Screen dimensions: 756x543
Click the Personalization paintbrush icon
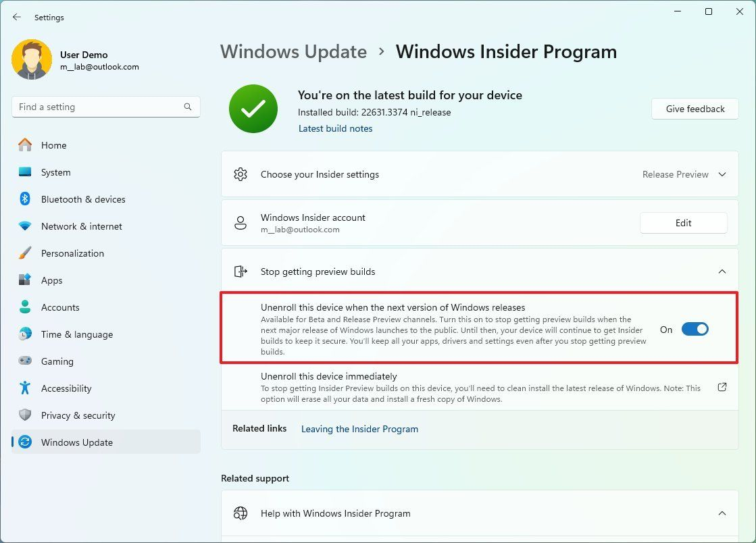24,253
